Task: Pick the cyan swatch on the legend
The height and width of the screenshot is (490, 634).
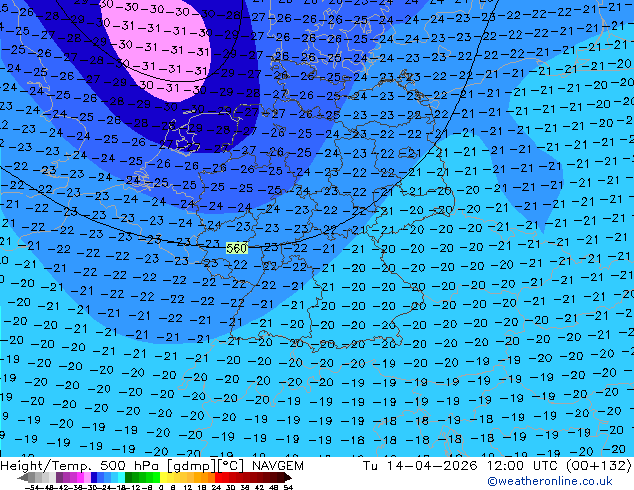Action: (x=122, y=477)
